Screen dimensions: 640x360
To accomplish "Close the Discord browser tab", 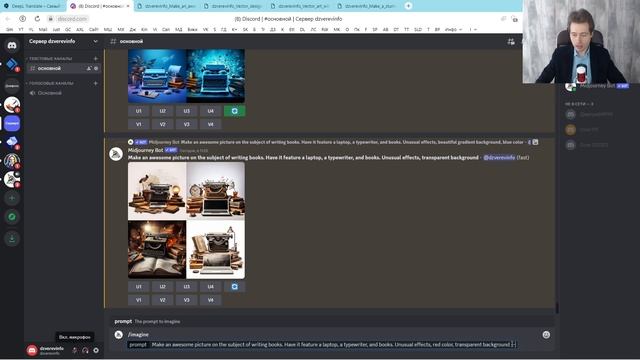I will tap(128, 6).
